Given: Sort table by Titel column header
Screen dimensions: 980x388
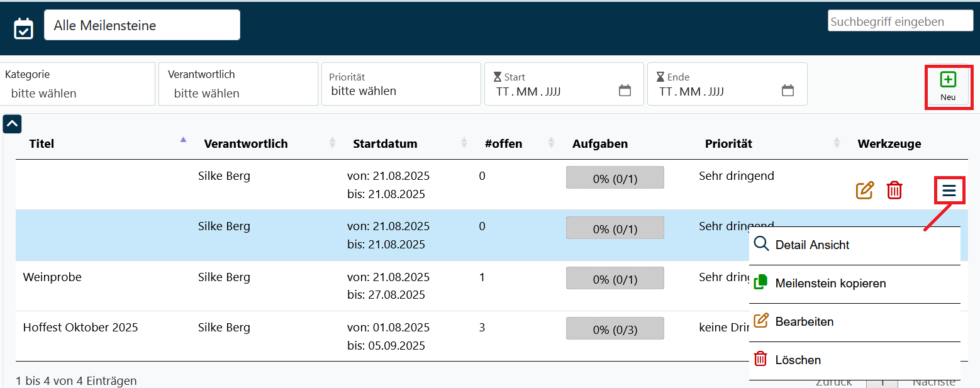Looking at the screenshot, I should click(42, 144).
